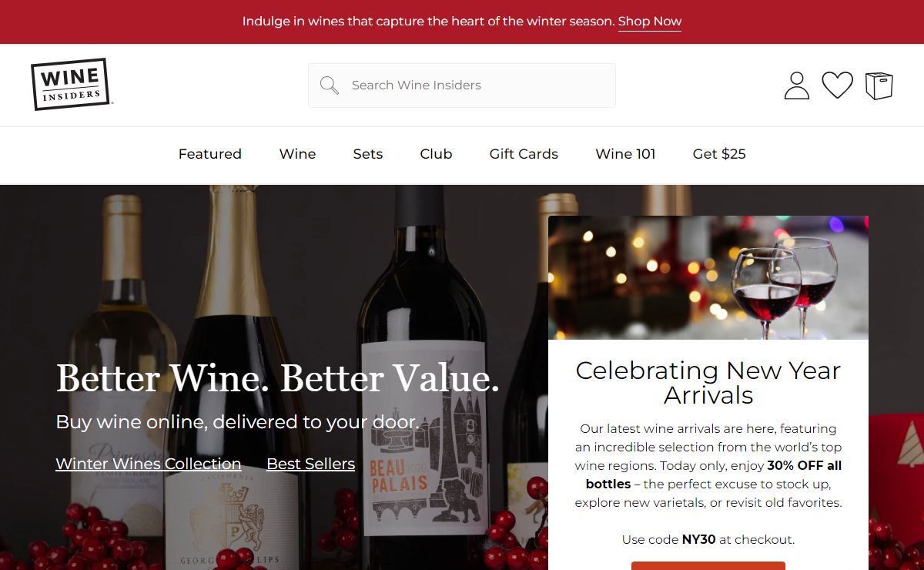The image size is (924, 570).
Task: Click the Celebrating New Year Arrivals heading
Action: point(708,383)
